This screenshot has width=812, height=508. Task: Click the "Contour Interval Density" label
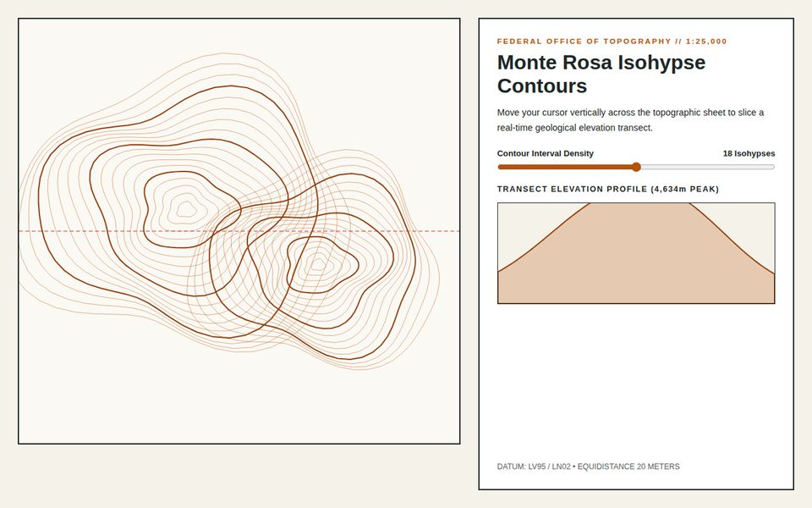point(546,153)
